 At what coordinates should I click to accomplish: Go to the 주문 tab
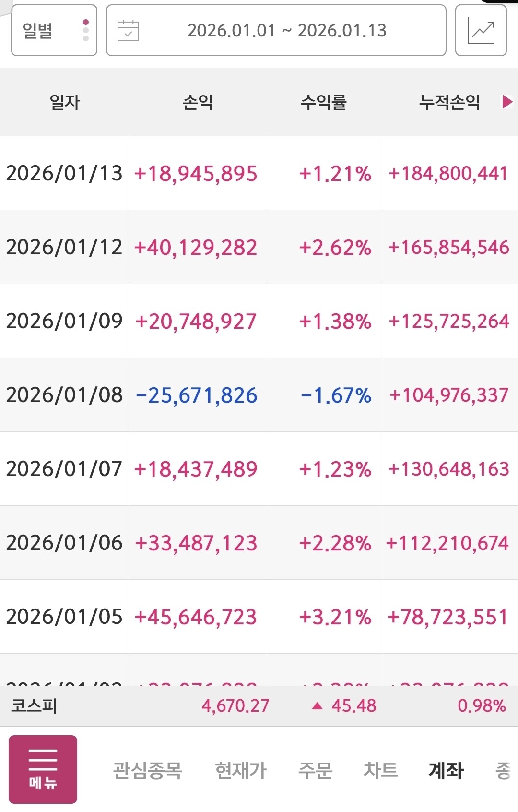(315, 771)
